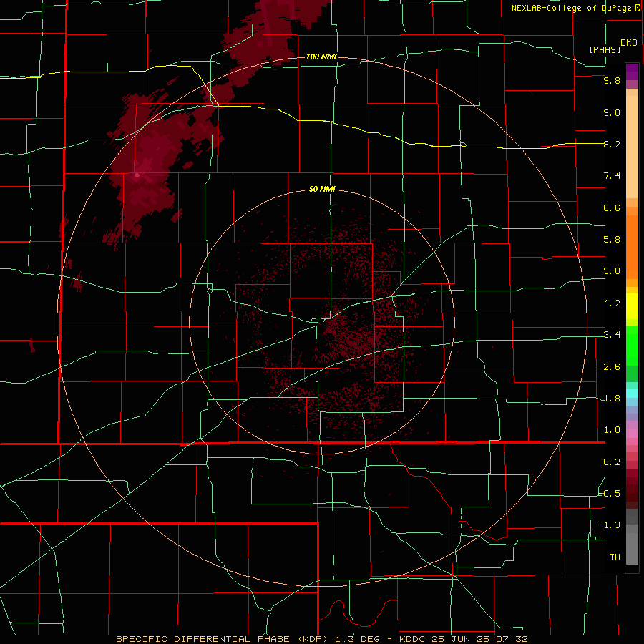The image size is (644, 644).
Task: Click the 1.0 value on the color scale
Action: pyautogui.click(x=612, y=430)
